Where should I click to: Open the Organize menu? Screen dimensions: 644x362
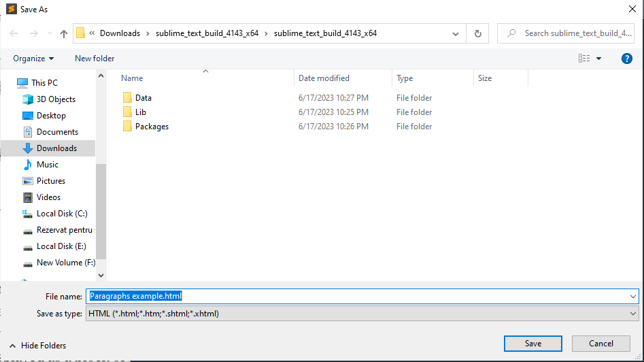click(33, 59)
